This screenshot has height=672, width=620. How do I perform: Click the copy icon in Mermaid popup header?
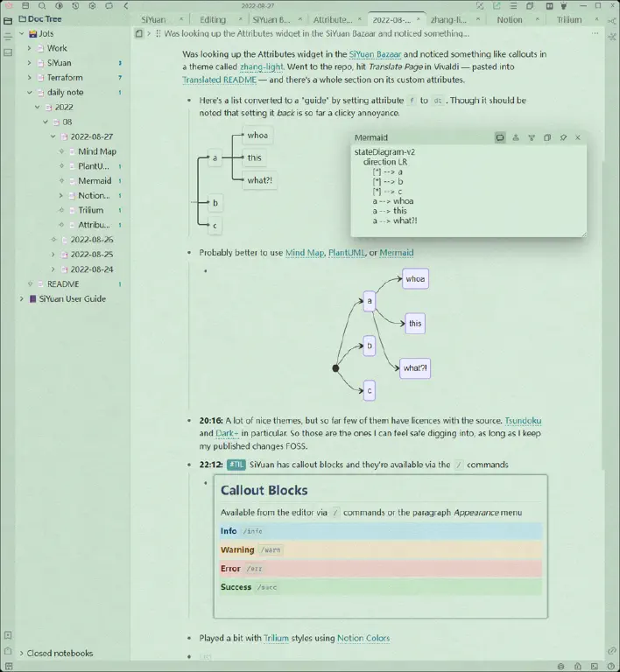[x=547, y=137]
